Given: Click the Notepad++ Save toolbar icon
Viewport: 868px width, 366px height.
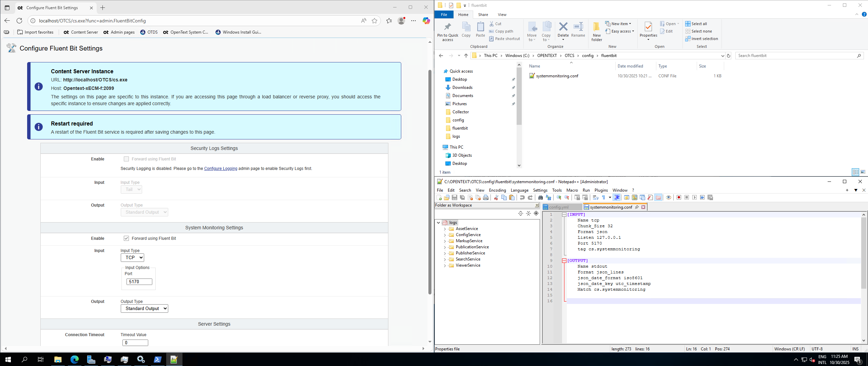Looking at the screenshot, I should (x=455, y=197).
